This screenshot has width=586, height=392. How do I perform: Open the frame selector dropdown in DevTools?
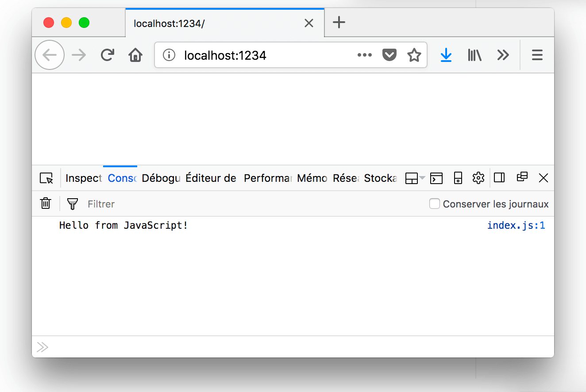click(415, 178)
